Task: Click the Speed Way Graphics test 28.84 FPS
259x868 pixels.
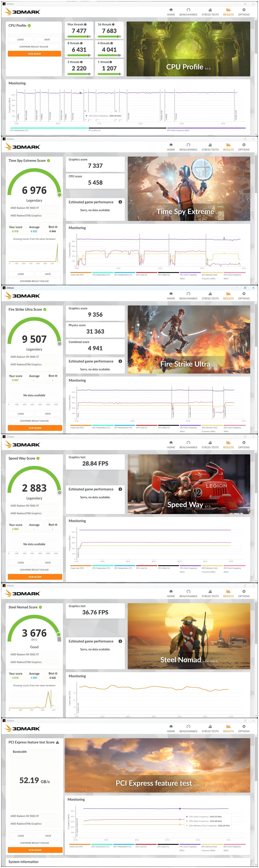Action: [95, 464]
